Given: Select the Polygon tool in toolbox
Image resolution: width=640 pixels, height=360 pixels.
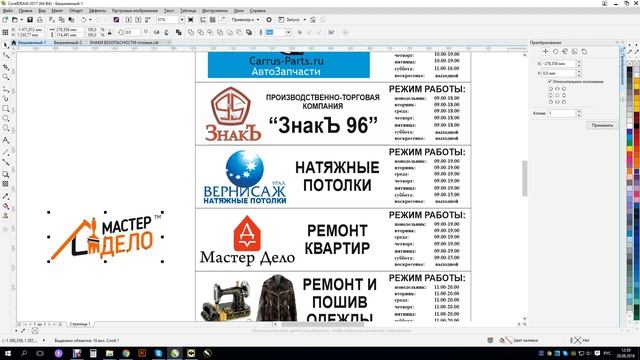Looking at the screenshot, I should 5,128.
